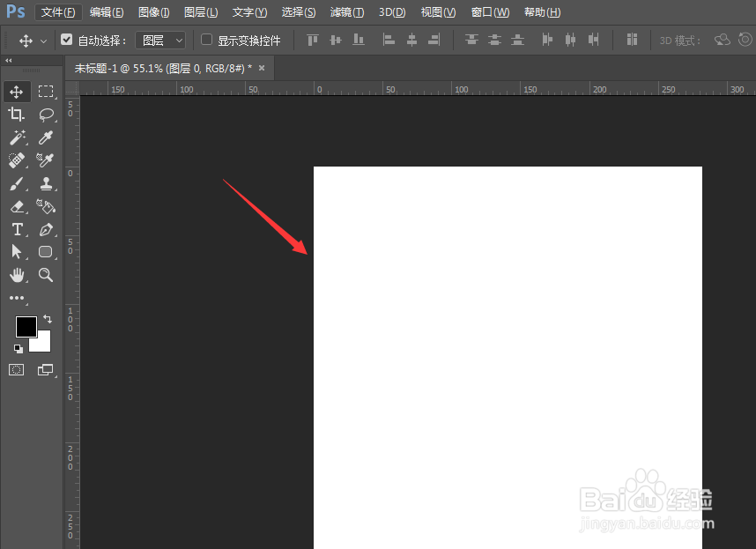Click the 3D orbit mode icon
Image resolution: width=756 pixels, height=549 pixels.
pos(722,40)
